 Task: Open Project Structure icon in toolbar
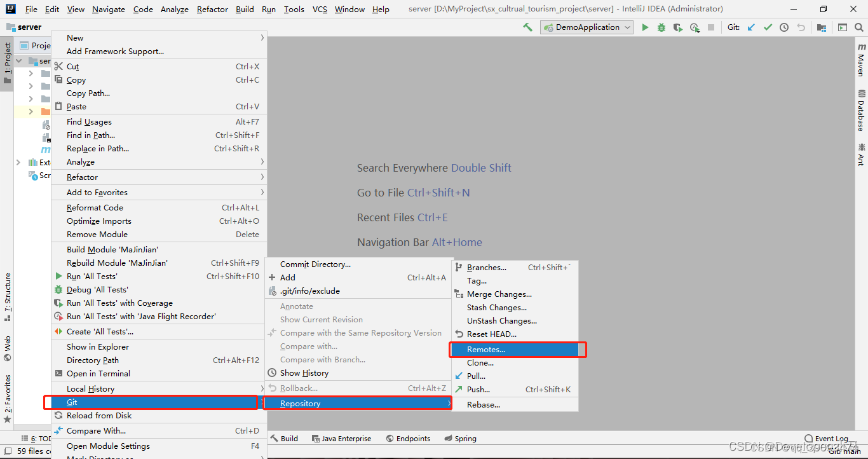tap(822, 27)
